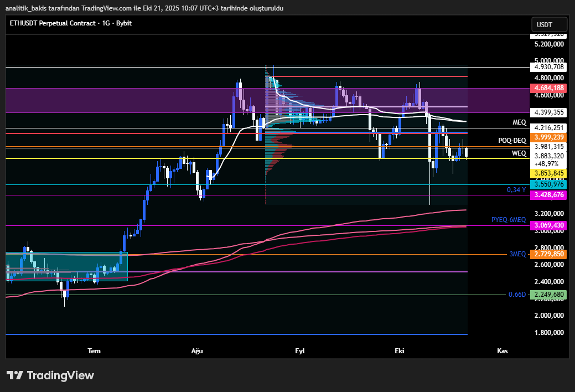Image resolution: width=575 pixels, height=392 pixels.
Task: Click the WEQ level label
Action: point(519,153)
